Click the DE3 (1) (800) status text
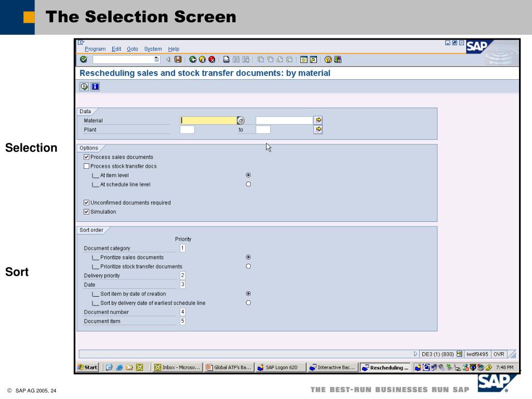 (437, 354)
